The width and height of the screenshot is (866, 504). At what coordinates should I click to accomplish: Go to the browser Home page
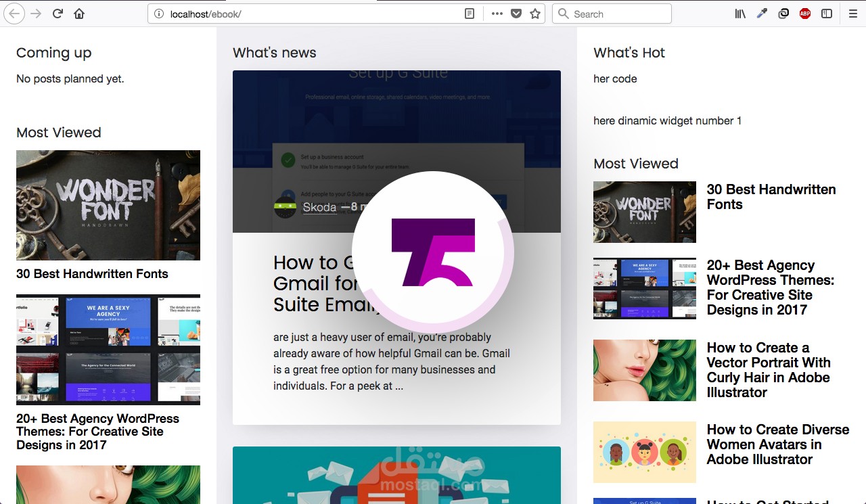click(x=79, y=13)
